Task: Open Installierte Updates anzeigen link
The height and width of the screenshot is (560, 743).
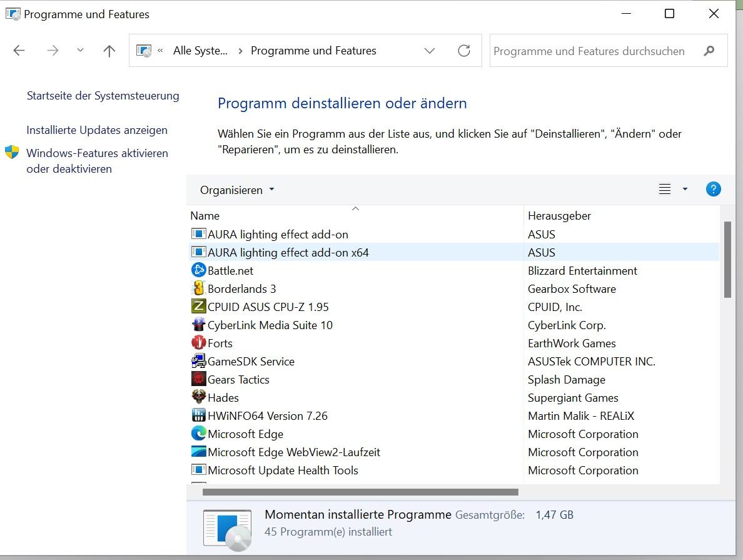Action: [x=97, y=130]
